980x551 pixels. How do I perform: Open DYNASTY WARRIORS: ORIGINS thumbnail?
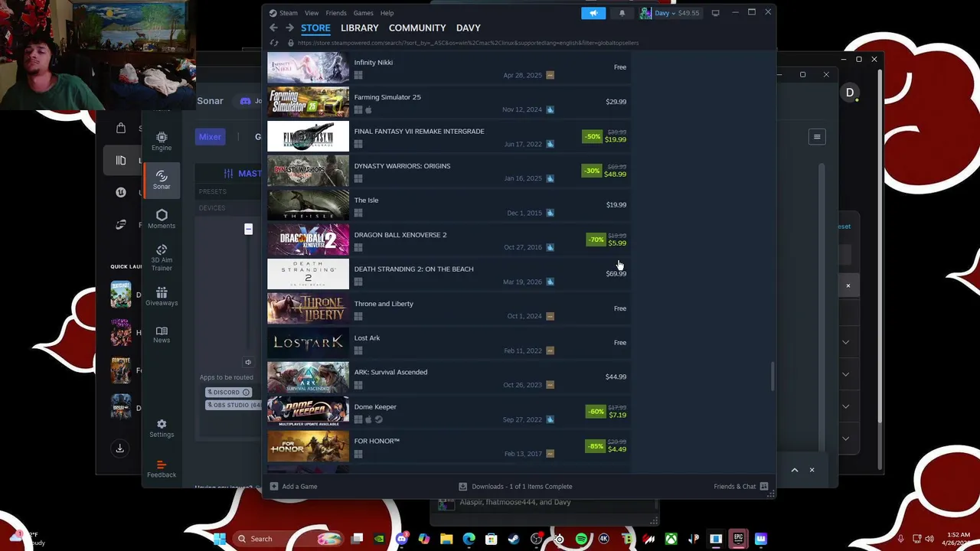308,171
